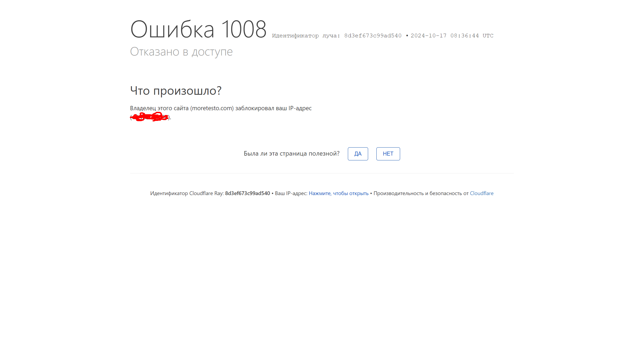
Task: Click the ДА feedback button
Action: click(358, 154)
